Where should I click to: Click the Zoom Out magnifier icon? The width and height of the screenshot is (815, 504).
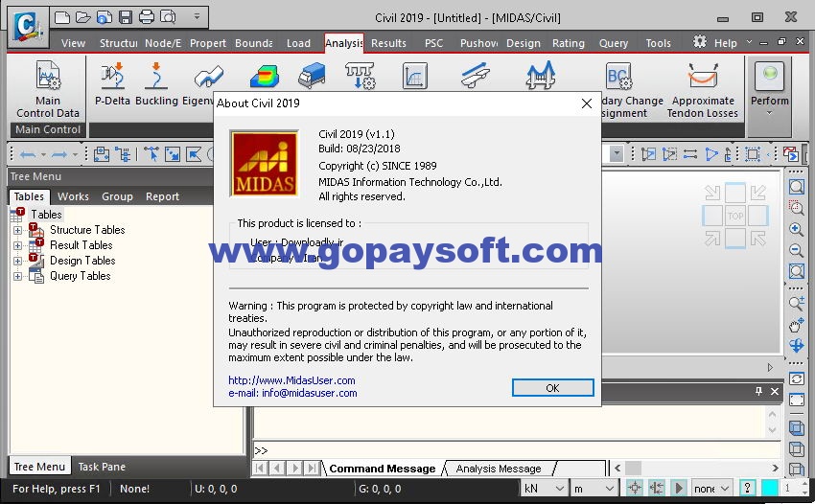point(796,250)
